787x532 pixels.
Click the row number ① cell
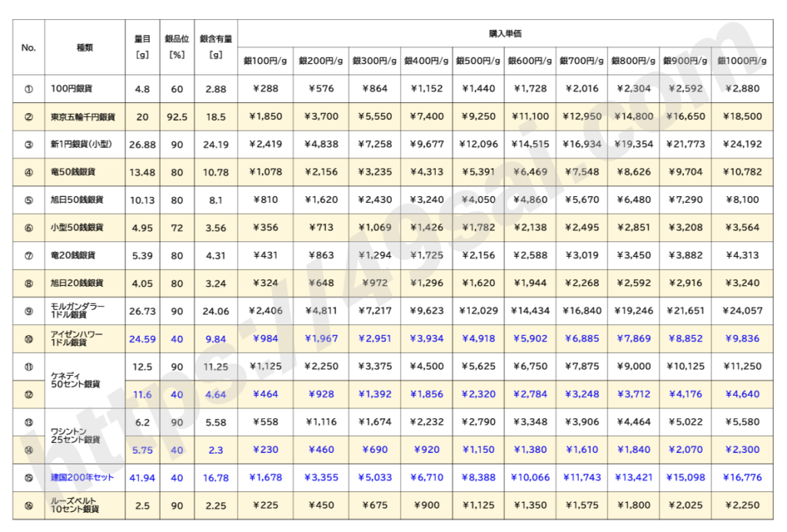[28, 89]
